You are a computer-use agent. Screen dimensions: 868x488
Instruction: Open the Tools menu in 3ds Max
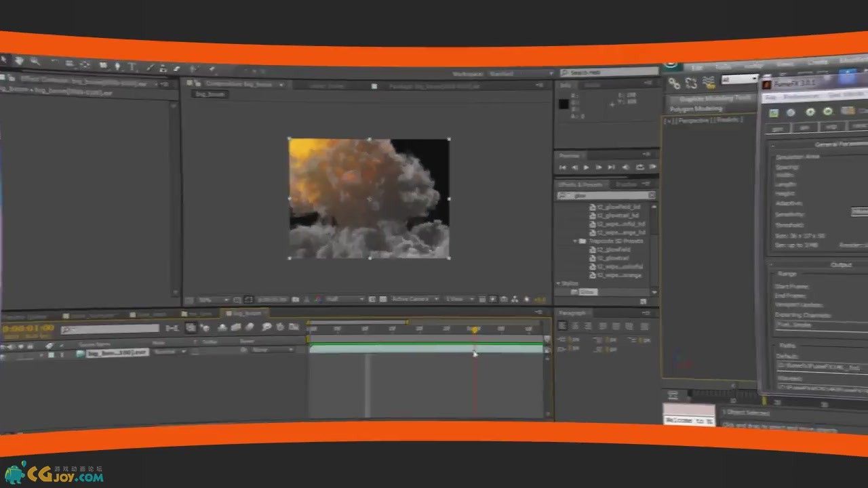pos(722,66)
